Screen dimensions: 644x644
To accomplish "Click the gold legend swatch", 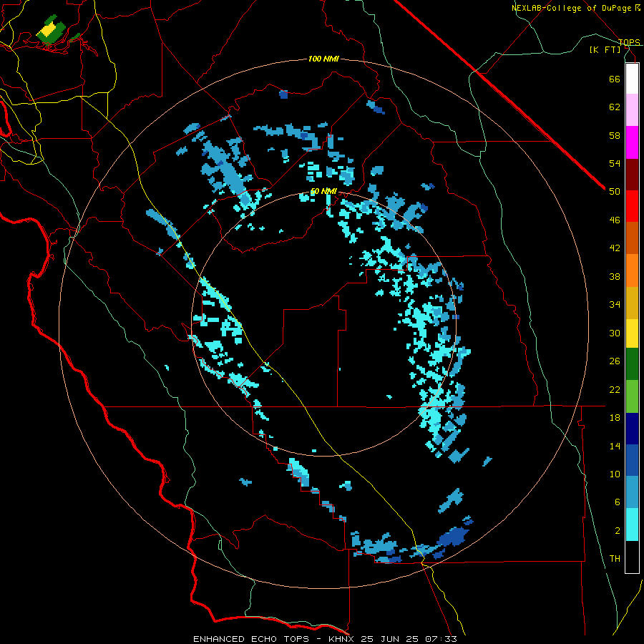I will 632,303.
